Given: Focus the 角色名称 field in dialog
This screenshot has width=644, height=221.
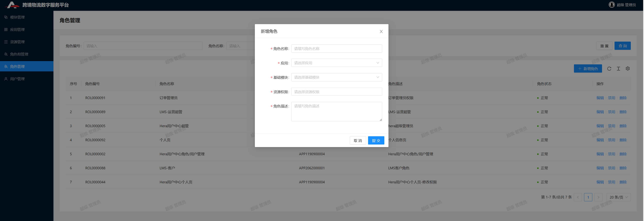Looking at the screenshot, I should [337, 48].
